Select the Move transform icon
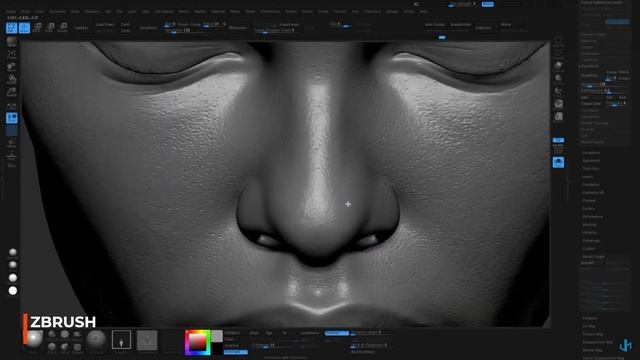The width and height of the screenshot is (640, 360). pyautogui.click(x=37, y=28)
